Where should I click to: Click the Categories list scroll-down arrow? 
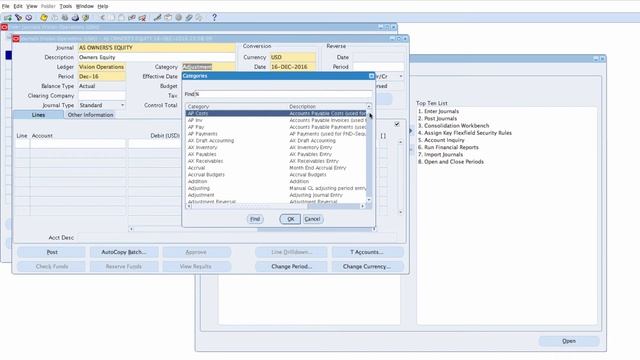pos(369,200)
